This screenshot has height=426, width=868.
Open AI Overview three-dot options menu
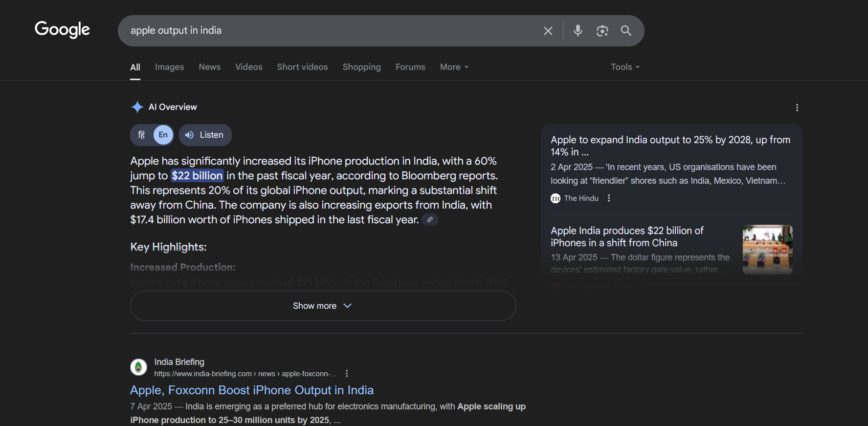click(797, 107)
